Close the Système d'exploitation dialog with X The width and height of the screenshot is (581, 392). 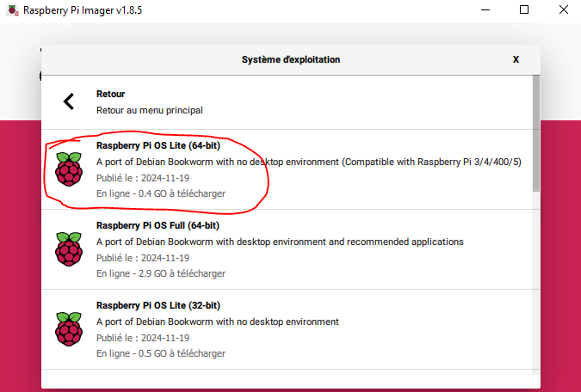tap(516, 59)
